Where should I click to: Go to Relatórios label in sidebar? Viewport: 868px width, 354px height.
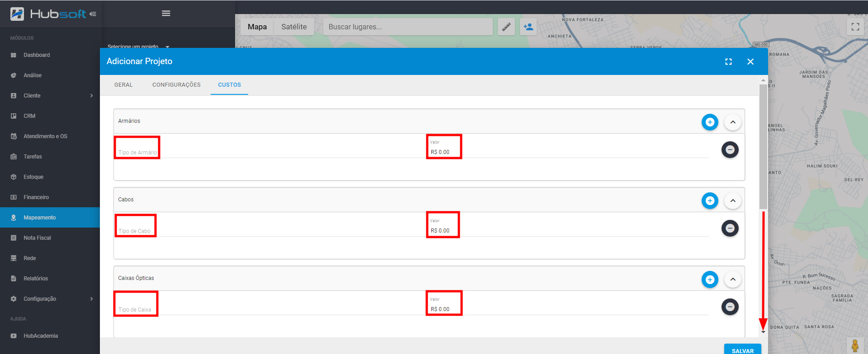36,279
